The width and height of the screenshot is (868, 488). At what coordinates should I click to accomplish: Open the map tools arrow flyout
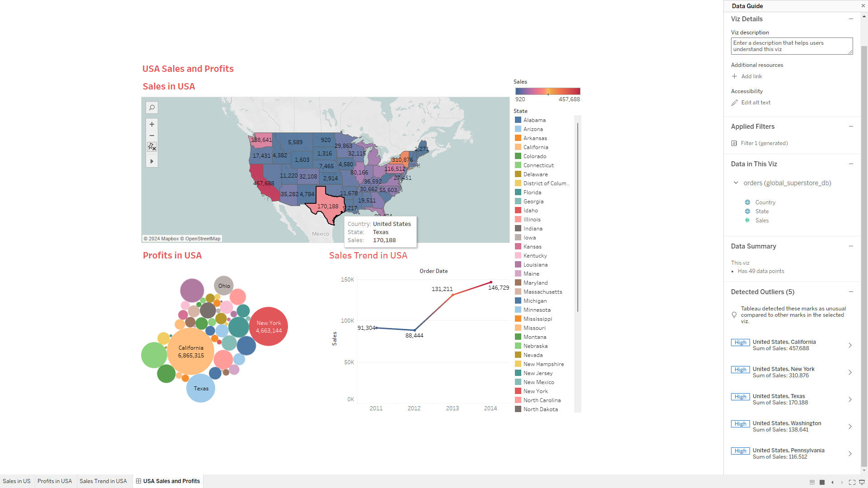click(x=152, y=161)
